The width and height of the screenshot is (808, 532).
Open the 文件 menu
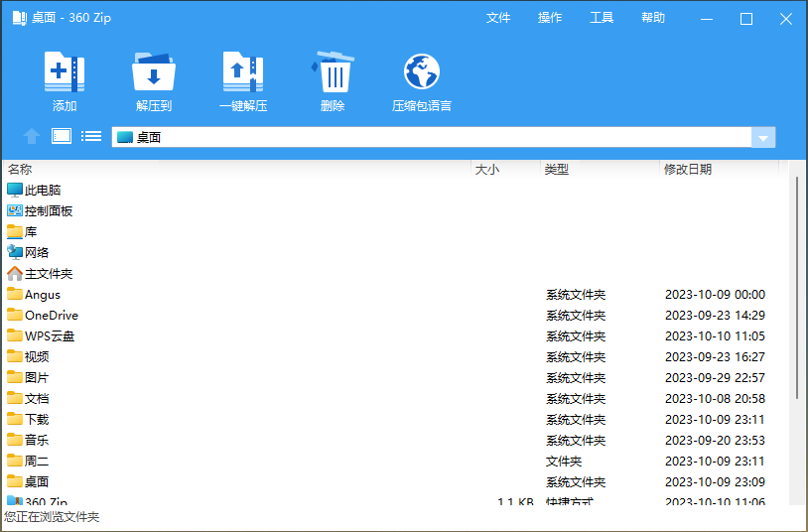pos(498,18)
